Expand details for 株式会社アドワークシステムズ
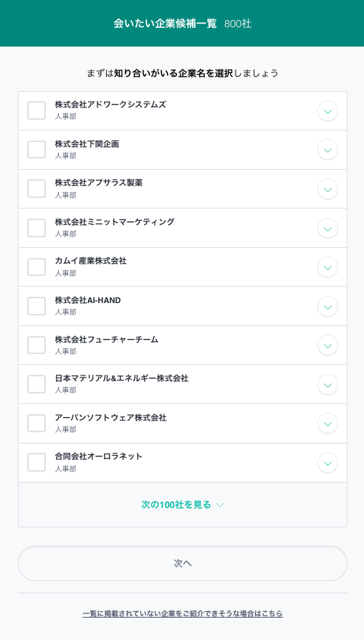This screenshot has width=364, height=642. coord(327,111)
